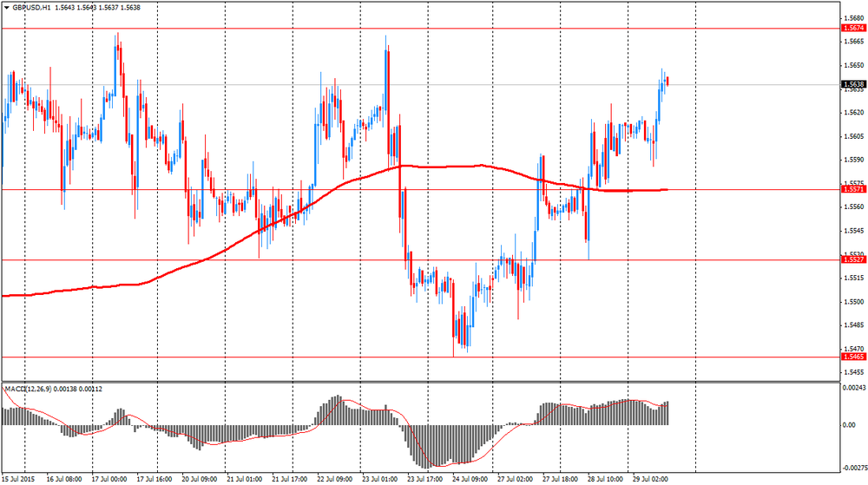Click the latest candlestick at chart's right edge
This screenshot has height=485, width=868.
667,82
